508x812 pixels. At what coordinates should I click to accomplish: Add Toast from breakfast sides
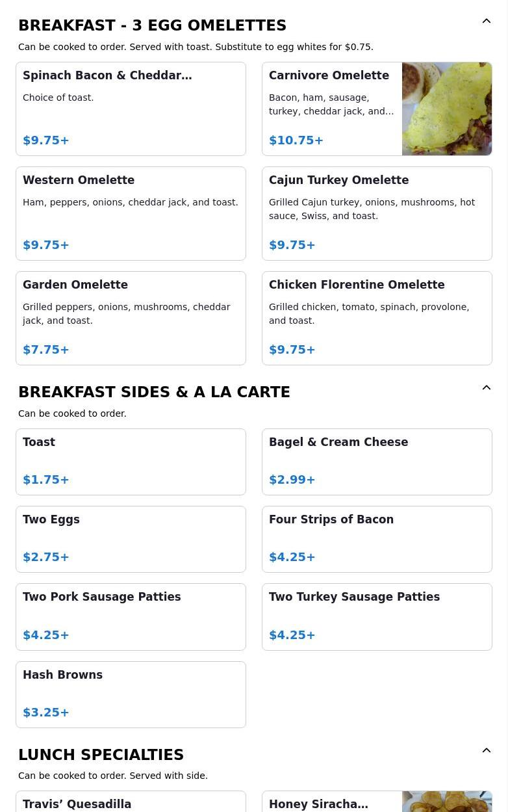(x=131, y=462)
